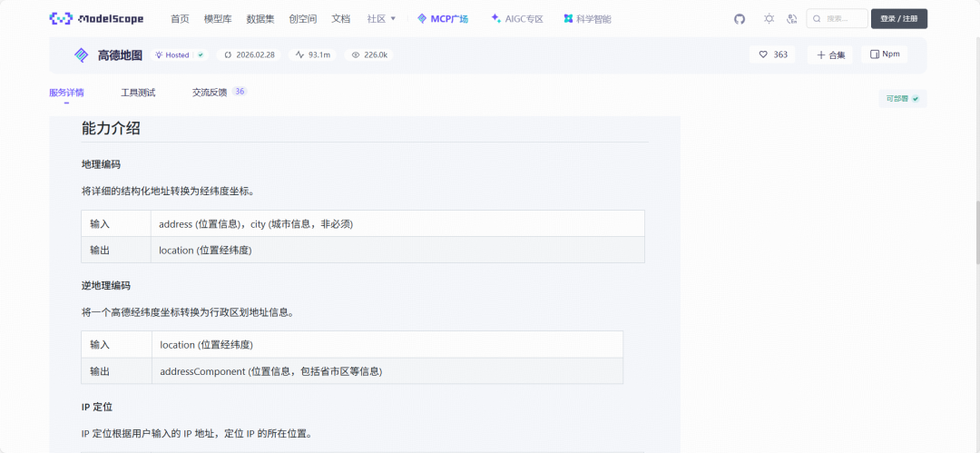The height and width of the screenshot is (453, 980).
Task: Switch to the 工具测试 tab
Action: click(138, 93)
